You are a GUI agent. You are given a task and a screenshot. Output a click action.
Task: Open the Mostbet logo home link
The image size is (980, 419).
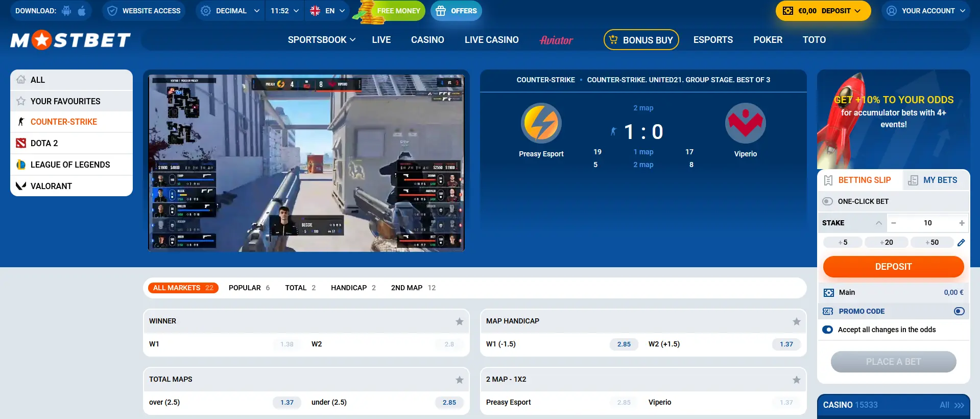point(70,40)
